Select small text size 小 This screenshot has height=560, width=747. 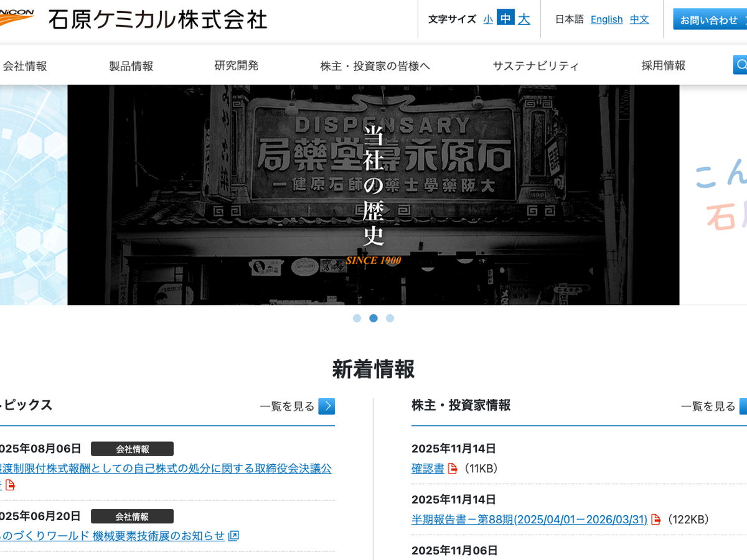coord(488,19)
